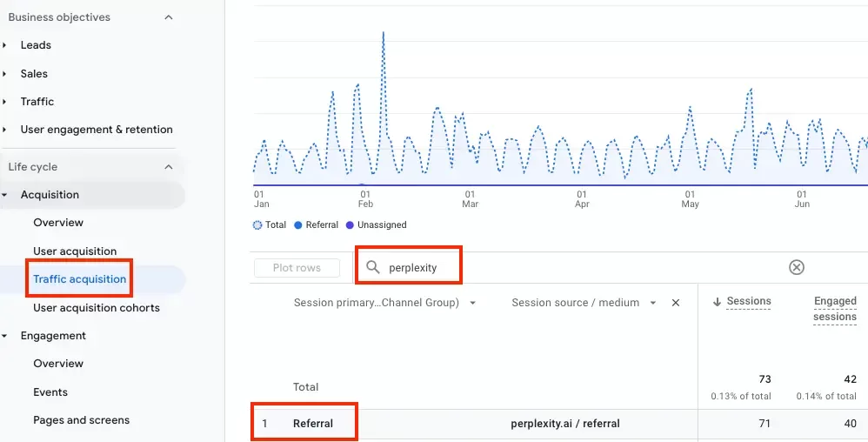Screen dimensions: 868x442
Task: Expand the Traffic menu item
Action: [37, 101]
